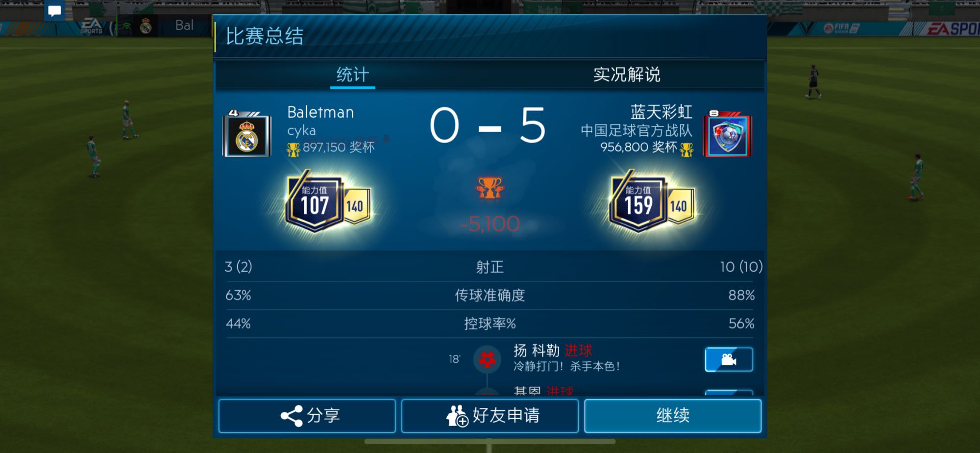The image size is (980, 453).
Task: Tap the 继续 continue button
Action: (673, 416)
